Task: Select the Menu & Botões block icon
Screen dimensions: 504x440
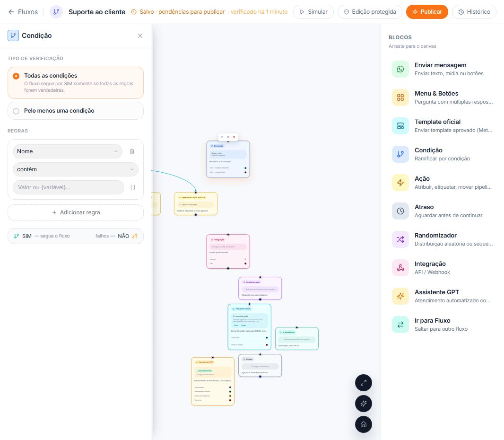Action: click(400, 97)
